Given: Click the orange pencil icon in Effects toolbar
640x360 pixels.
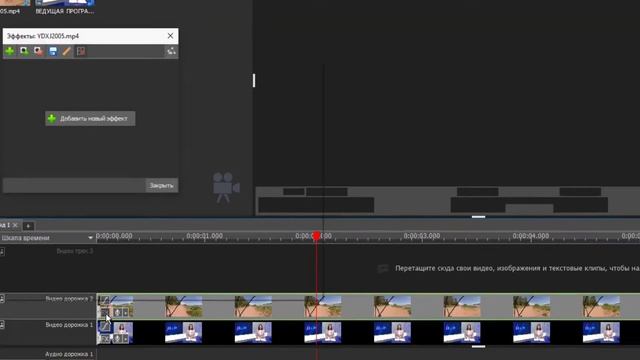Looking at the screenshot, I should click(x=67, y=51).
